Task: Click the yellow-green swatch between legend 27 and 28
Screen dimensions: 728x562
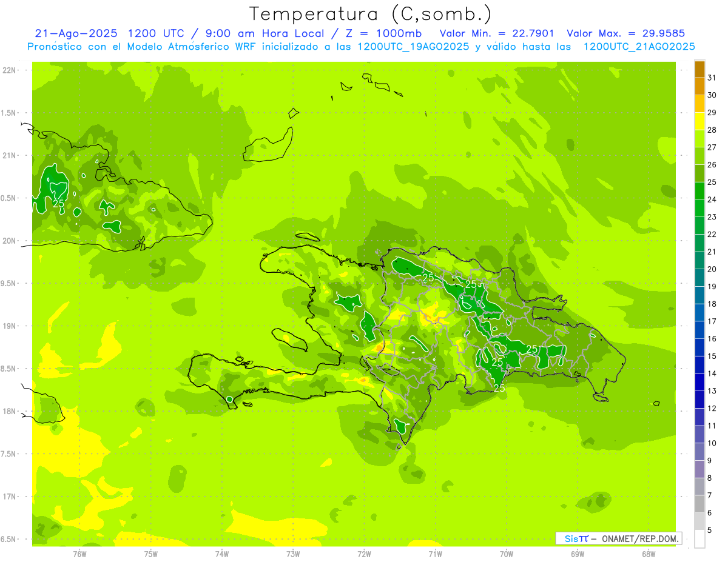Action: [x=699, y=138]
